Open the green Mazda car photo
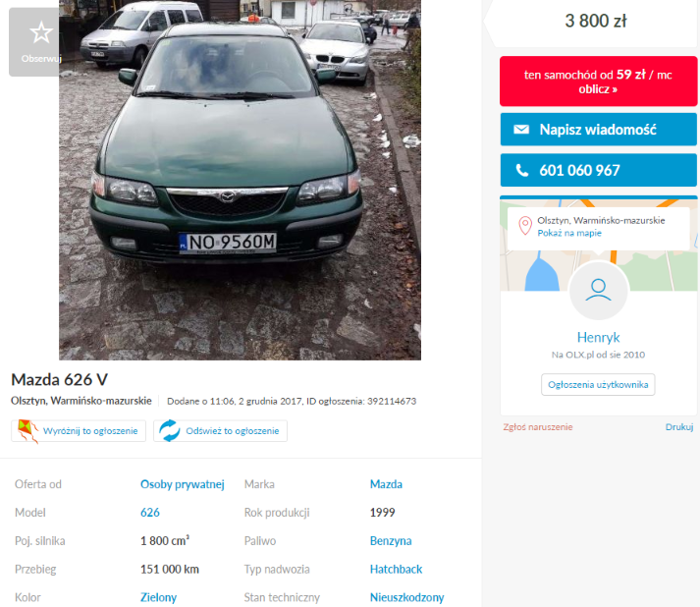This screenshot has height=607, width=700. 240,180
